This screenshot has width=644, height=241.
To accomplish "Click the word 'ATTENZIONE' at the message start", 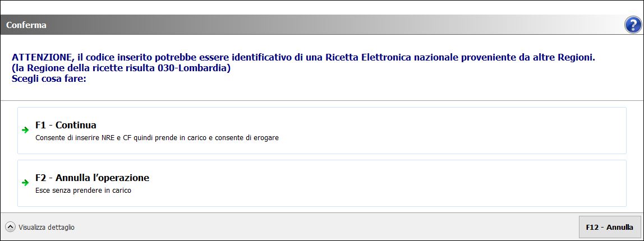I will coord(42,58).
